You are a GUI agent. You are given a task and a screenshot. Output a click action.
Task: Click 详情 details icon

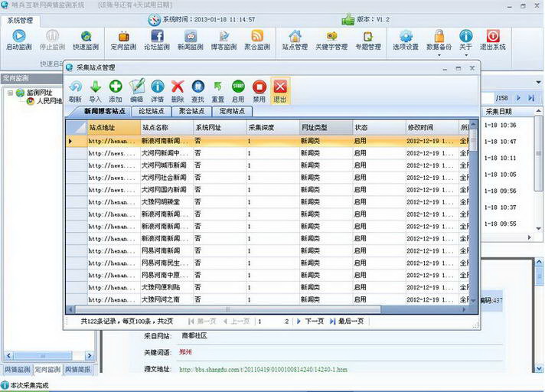click(157, 91)
